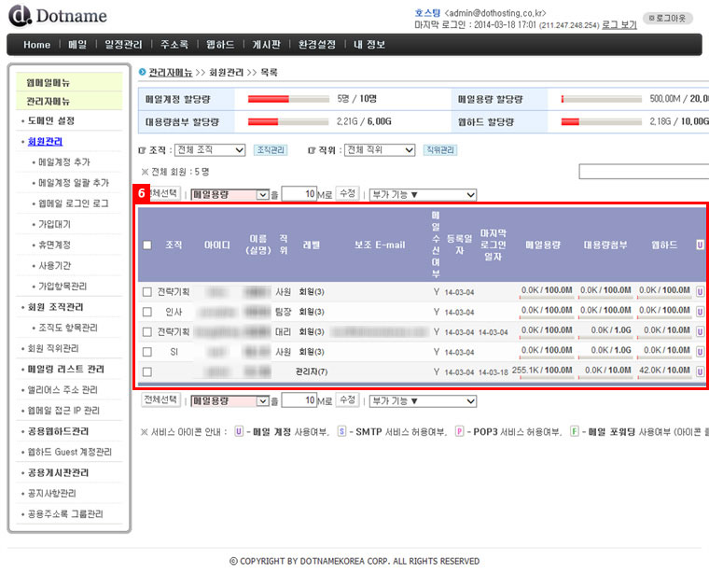Click the top quota size input field
Viewport: 709px width, 588px height.
pyautogui.click(x=299, y=195)
